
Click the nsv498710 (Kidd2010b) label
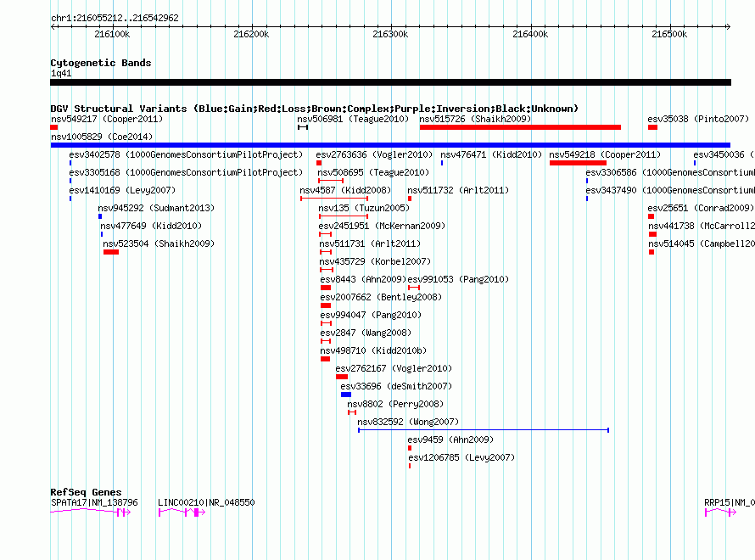pyautogui.click(x=373, y=350)
